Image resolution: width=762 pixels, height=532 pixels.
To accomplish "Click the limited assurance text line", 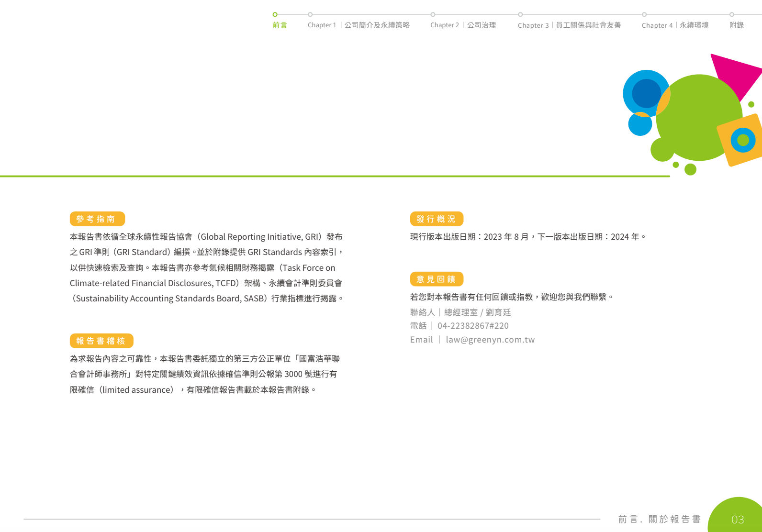I will 193,390.
